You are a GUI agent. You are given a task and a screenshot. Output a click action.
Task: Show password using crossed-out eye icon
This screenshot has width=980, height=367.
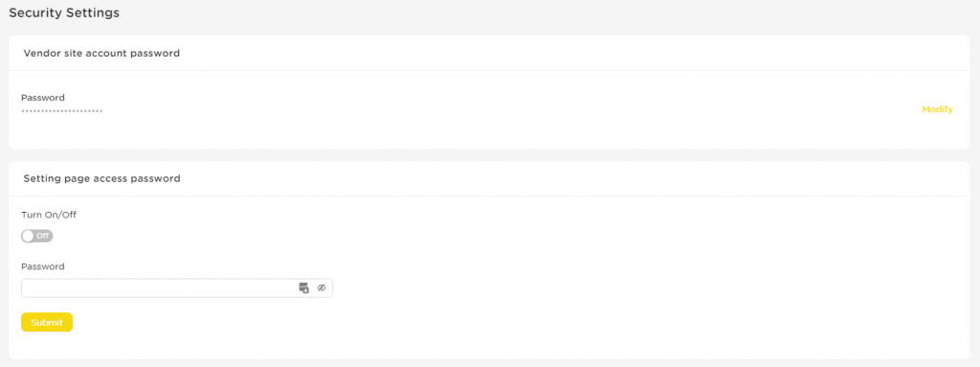pos(322,288)
